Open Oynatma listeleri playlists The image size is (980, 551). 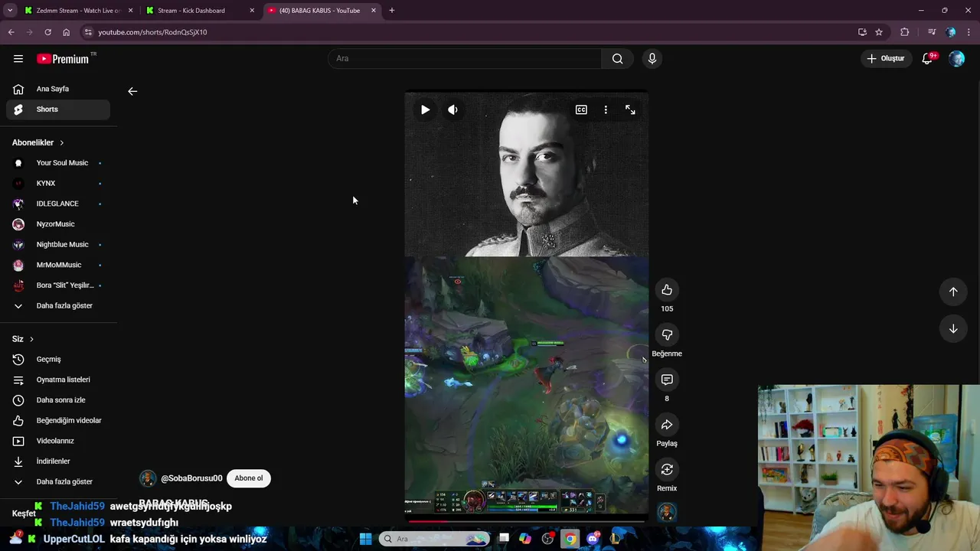pos(58,380)
